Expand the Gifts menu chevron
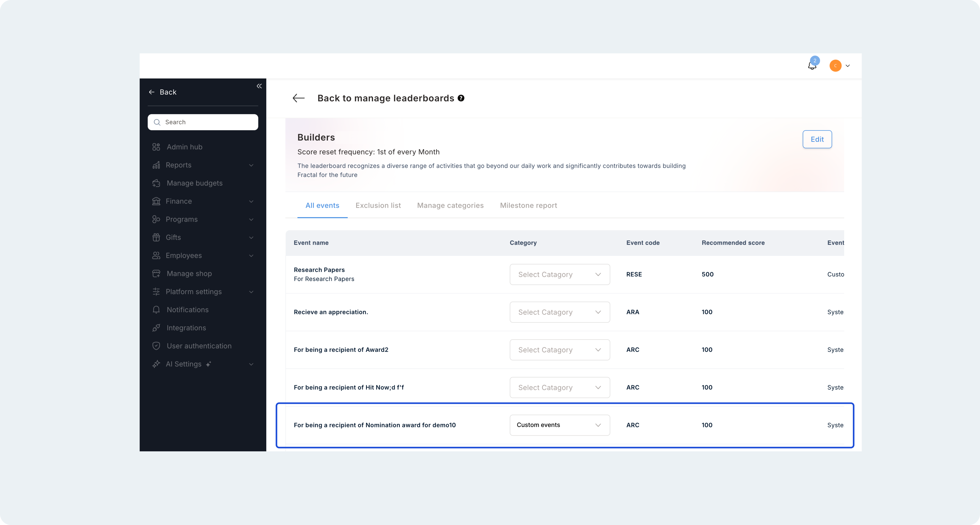 coord(251,237)
